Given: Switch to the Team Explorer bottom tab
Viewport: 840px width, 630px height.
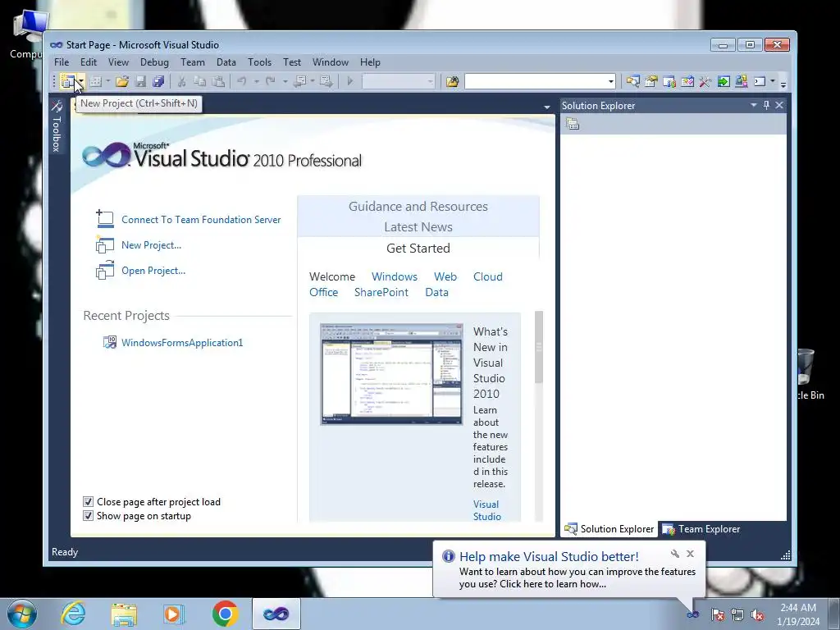Looking at the screenshot, I should click(x=701, y=529).
